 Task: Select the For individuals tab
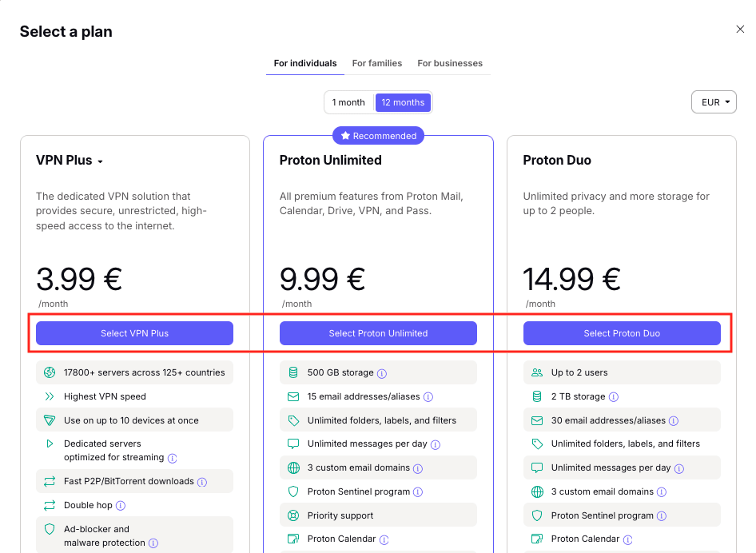point(305,63)
